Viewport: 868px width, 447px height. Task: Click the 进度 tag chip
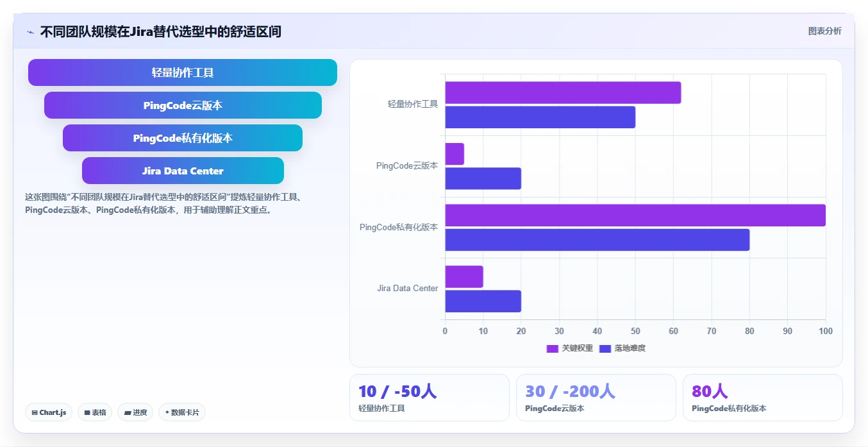(135, 412)
